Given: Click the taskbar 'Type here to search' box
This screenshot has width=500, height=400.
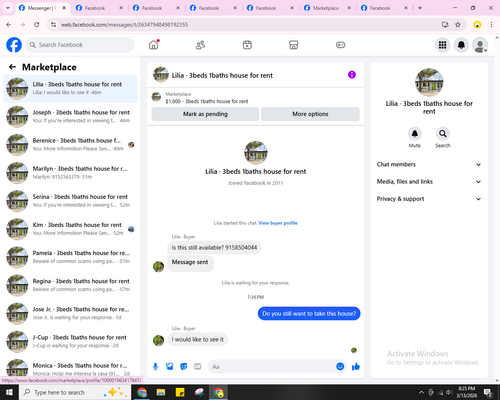Looking at the screenshot, I should (75, 392).
